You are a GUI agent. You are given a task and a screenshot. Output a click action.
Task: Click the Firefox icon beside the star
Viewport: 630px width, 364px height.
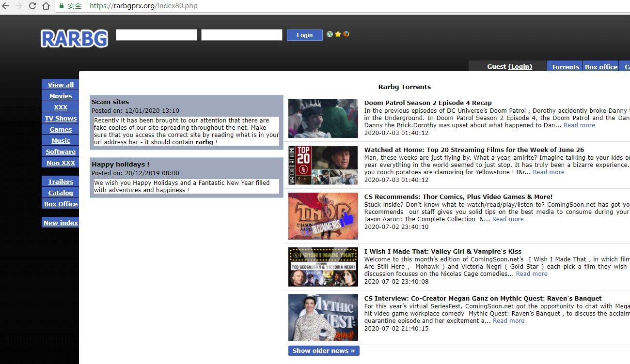tap(346, 34)
